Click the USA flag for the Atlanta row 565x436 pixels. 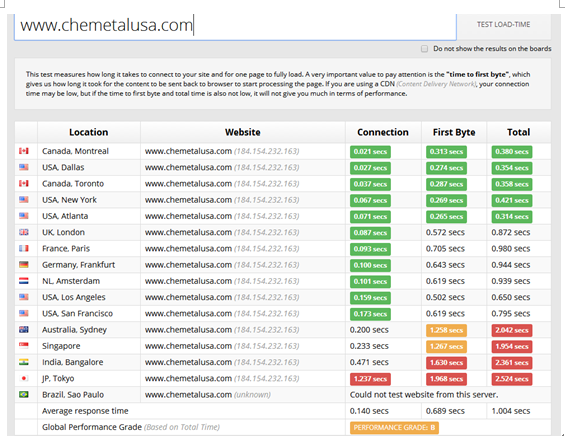[x=24, y=216]
